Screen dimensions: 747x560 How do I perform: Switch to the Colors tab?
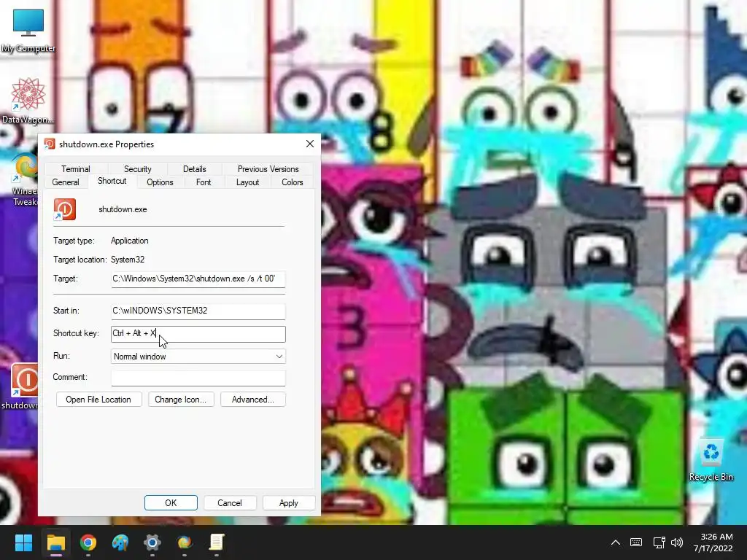(x=292, y=182)
